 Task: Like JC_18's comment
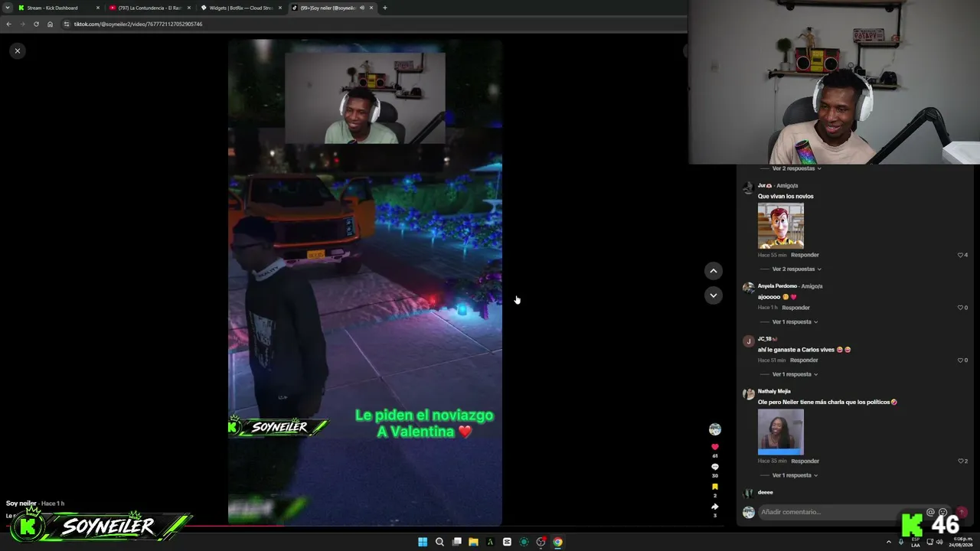click(x=960, y=360)
